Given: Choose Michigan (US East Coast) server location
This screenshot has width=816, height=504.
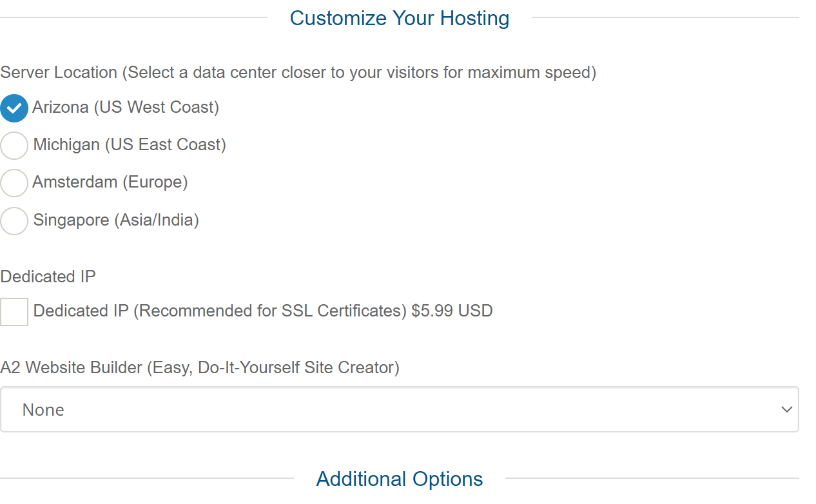Looking at the screenshot, I should tap(14, 146).
